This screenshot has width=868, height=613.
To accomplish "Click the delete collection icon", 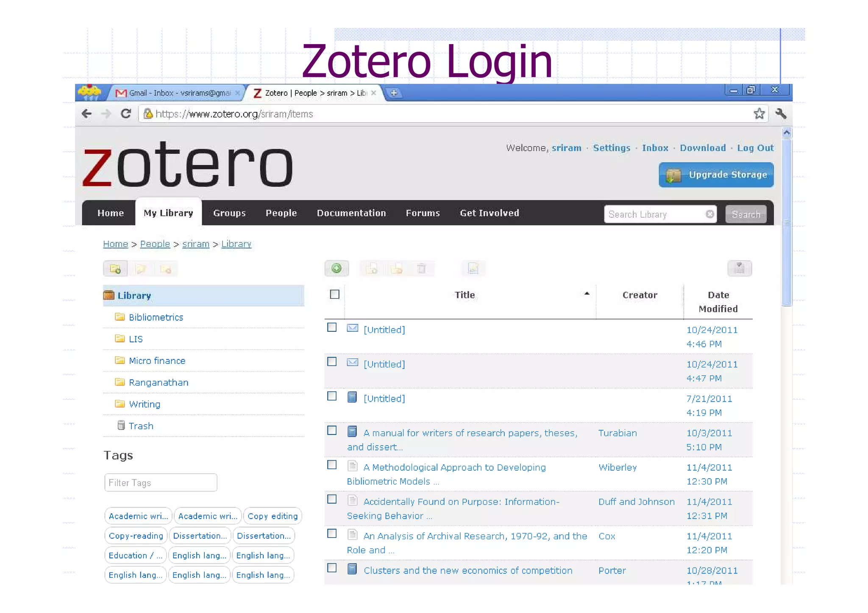I will click(x=166, y=269).
